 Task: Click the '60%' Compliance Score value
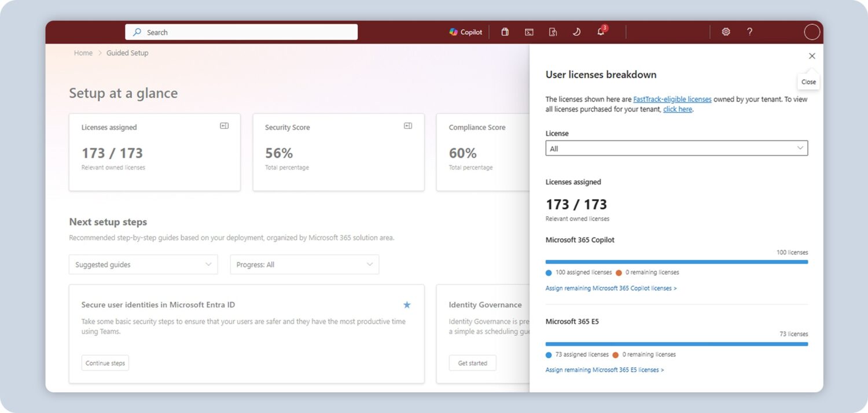[463, 153]
